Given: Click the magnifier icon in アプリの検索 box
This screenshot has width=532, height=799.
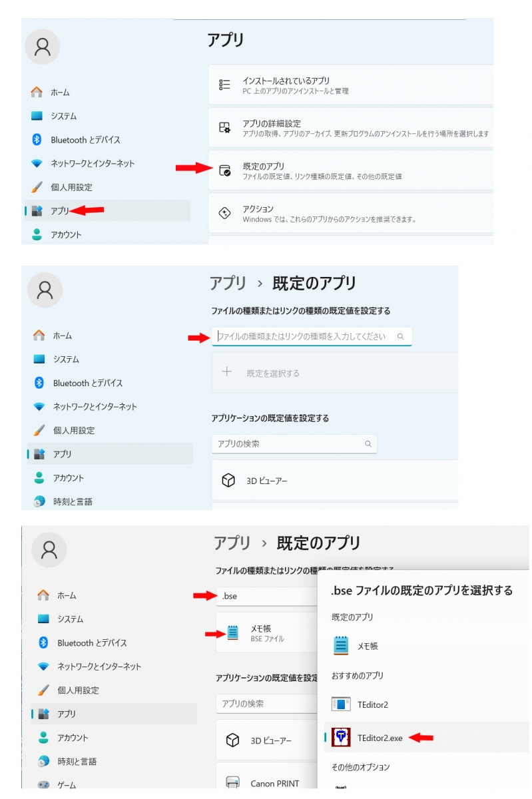Looking at the screenshot, I should (368, 444).
